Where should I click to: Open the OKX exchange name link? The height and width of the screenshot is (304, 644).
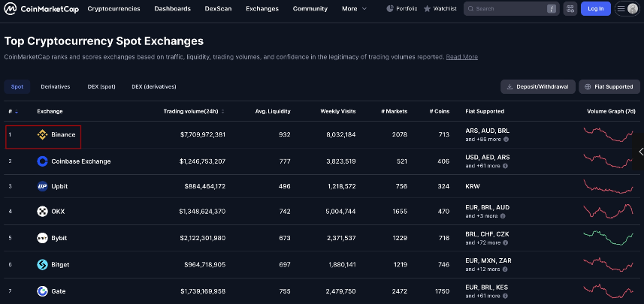[x=58, y=212]
